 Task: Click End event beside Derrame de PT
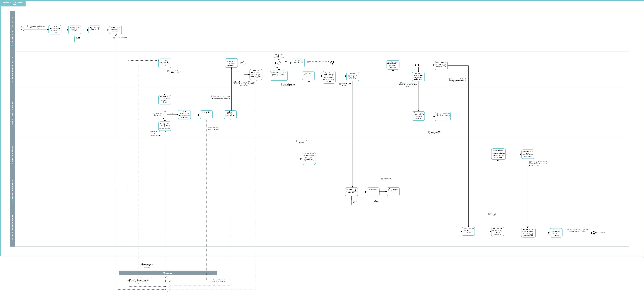click(594, 233)
